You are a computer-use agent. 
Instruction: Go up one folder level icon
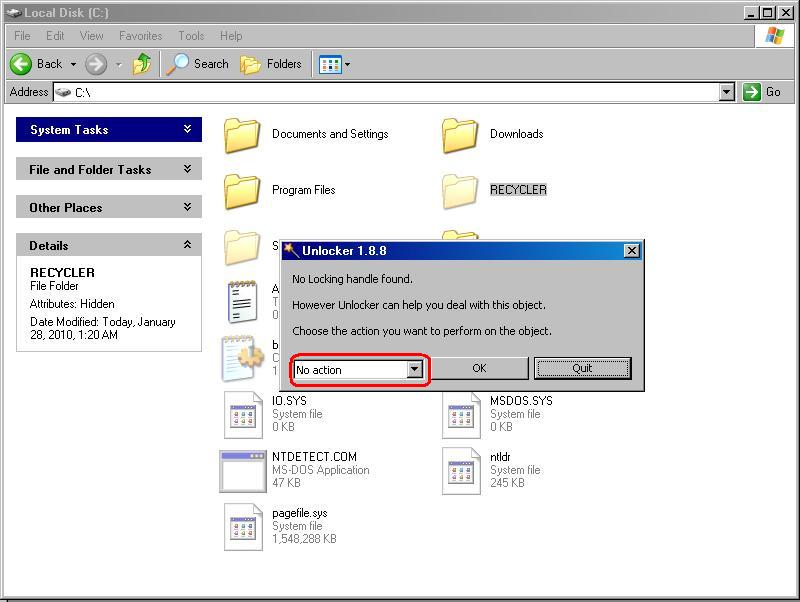[x=142, y=64]
